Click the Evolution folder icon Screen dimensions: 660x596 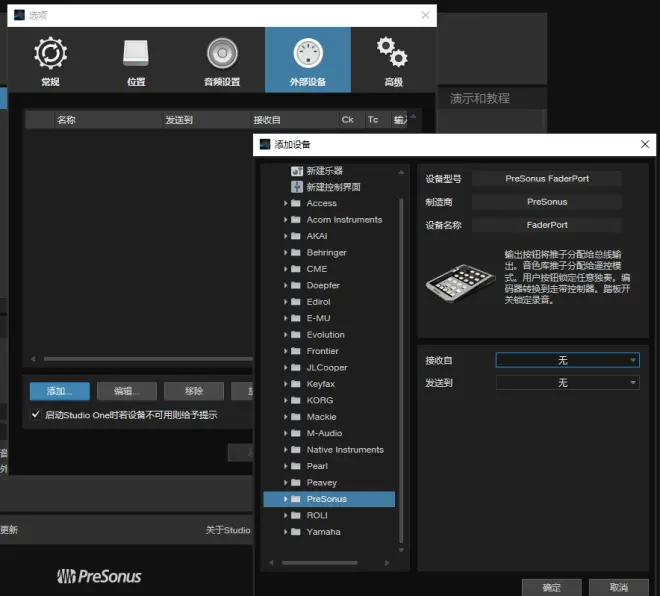[x=296, y=335]
